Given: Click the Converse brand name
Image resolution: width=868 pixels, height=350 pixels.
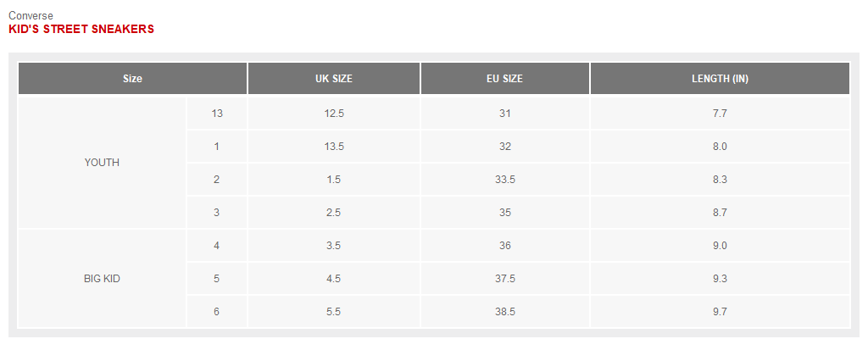Looking at the screenshot, I should click(30, 15).
